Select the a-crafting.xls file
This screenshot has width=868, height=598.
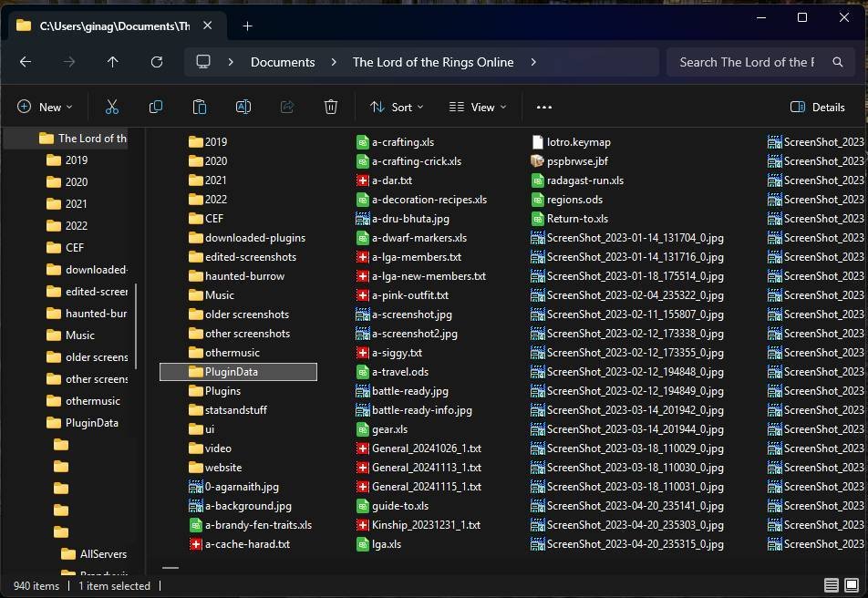396,142
